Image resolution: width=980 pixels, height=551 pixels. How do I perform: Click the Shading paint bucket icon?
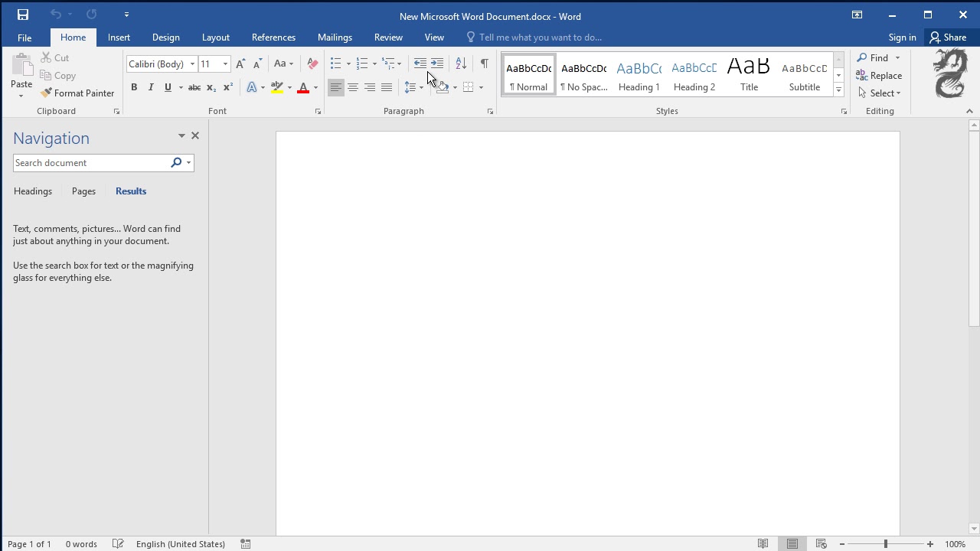(x=442, y=87)
